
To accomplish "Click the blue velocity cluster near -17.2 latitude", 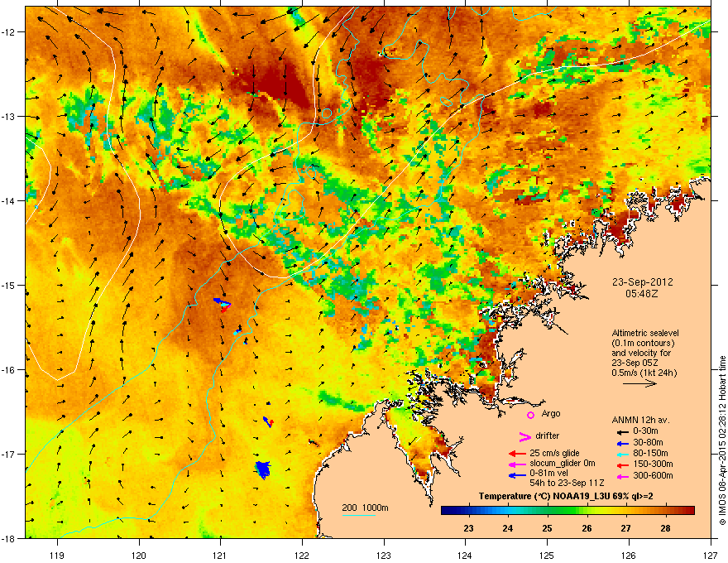I will [263, 470].
